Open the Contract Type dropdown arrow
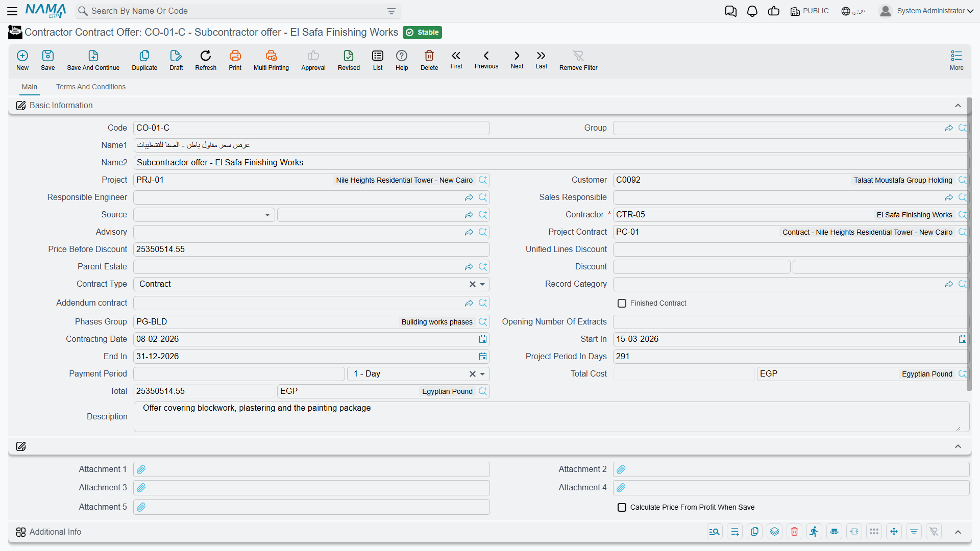Screen dimensions: 980x551 pyautogui.click(x=482, y=284)
